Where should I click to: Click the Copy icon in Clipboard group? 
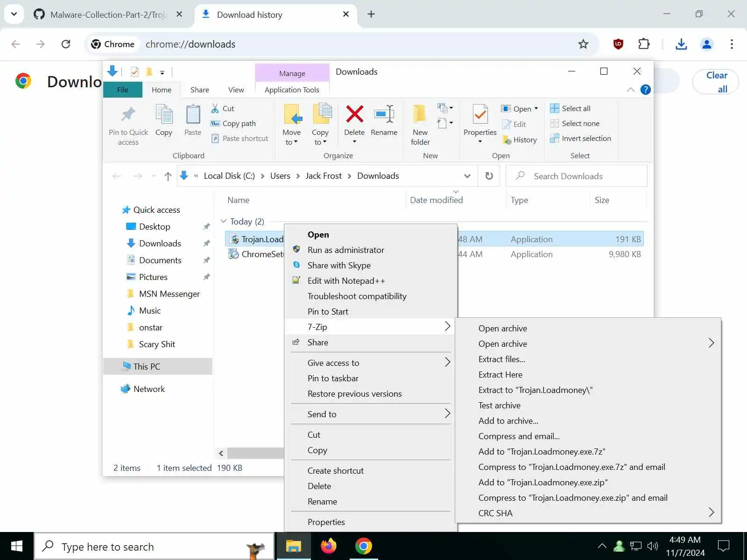click(x=164, y=115)
